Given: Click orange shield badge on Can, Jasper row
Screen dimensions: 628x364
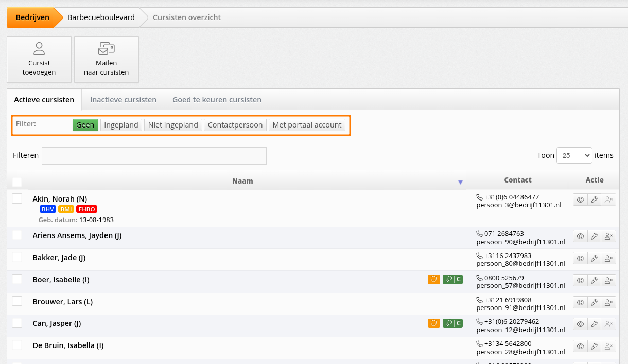Looking at the screenshot, I should [434, 323].
